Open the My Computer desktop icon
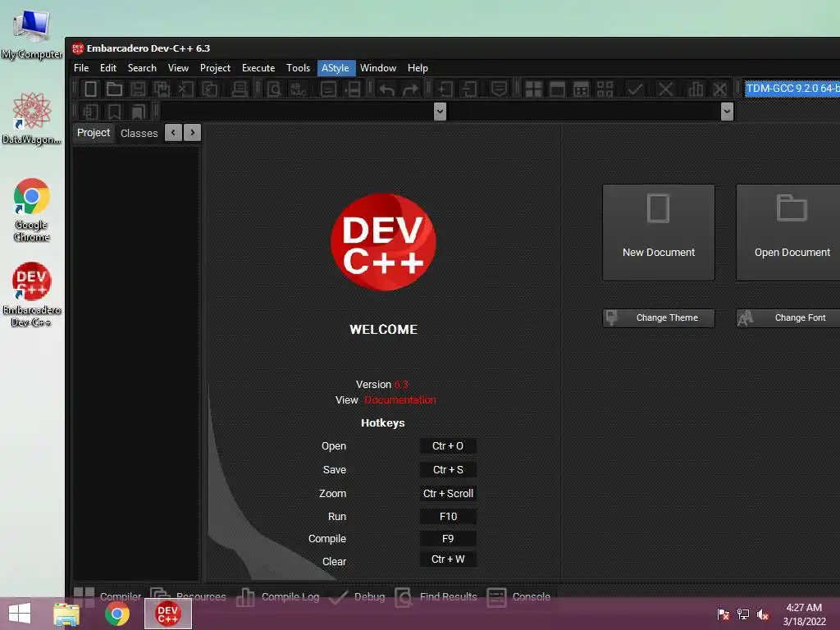The image size is (840, 630). [32, 34]
